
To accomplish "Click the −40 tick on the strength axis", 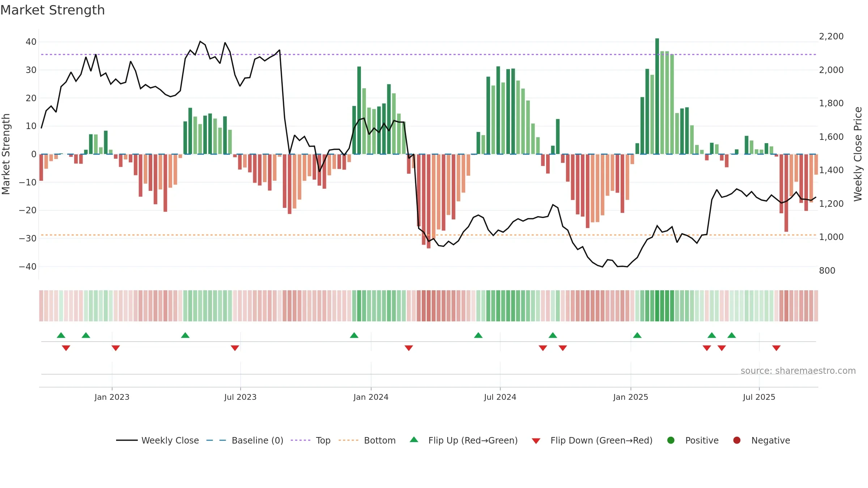I will [x=28, y=266].
